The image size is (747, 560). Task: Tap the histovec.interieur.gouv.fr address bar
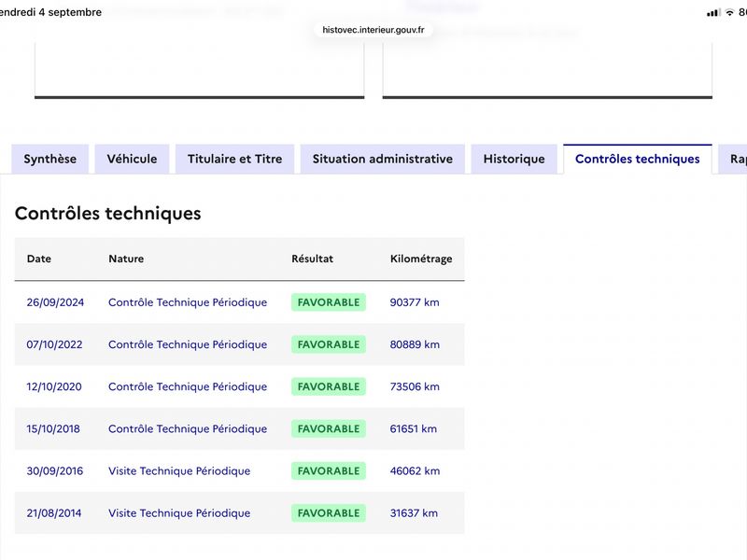(373, 30)
